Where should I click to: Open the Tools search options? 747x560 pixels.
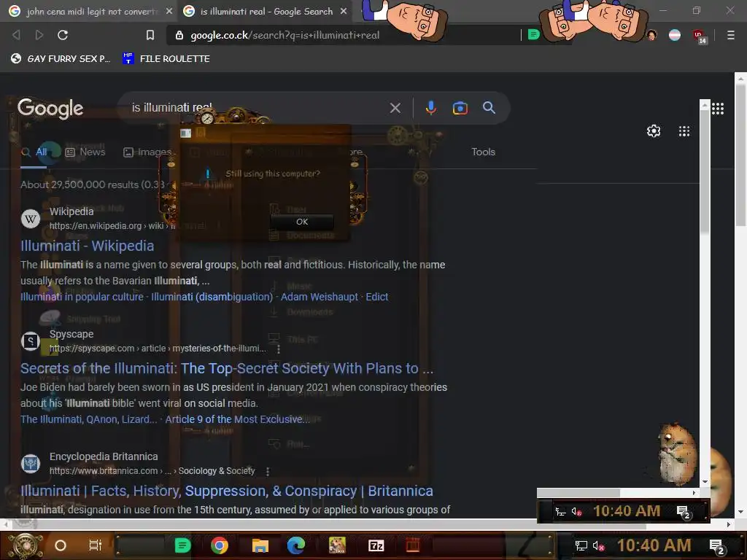[x=483, y=152]
